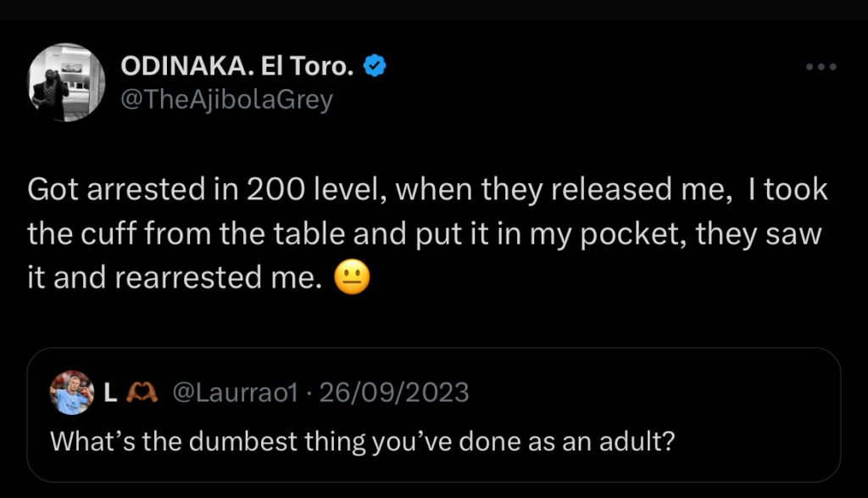The width and height of the screenshot is (868, 498).
Task: Click Laurrao1's profile picture
Action: point(73,392)
